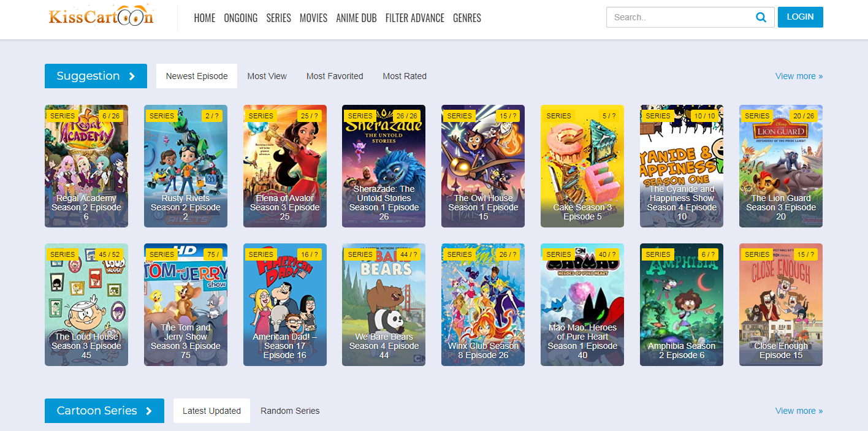Open The Tom and Jerry Show poster
This screenshot has height=431, width=868.
(186, 305)
